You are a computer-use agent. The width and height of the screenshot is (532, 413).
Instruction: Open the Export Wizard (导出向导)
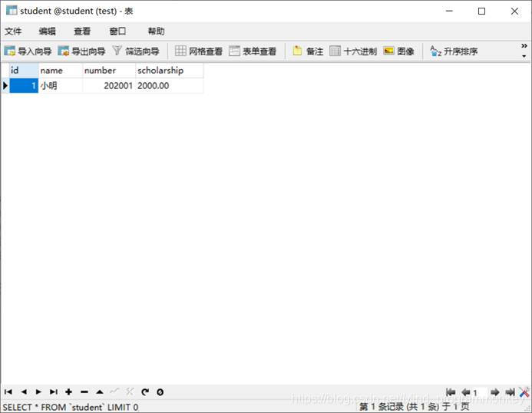[x=81, y=51]
